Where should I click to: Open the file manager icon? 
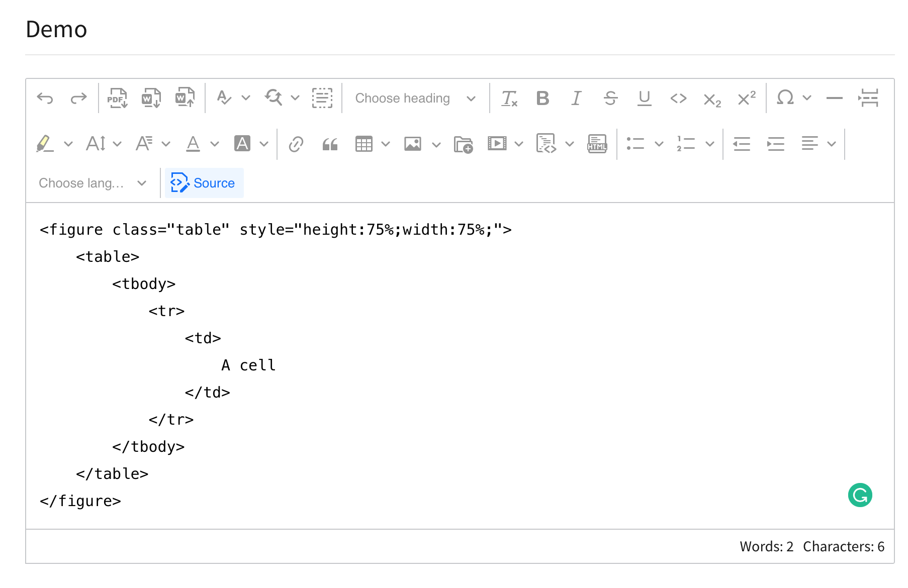coord(463,144)
